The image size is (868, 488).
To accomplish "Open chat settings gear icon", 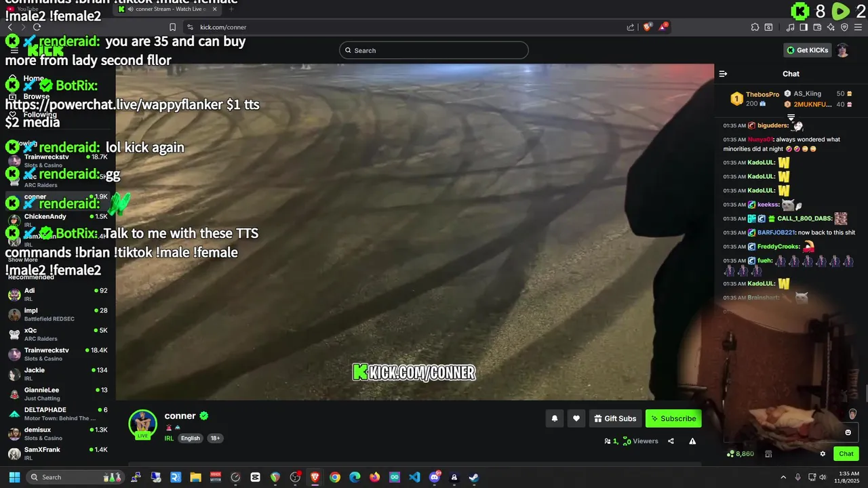I will coord(823,454).
